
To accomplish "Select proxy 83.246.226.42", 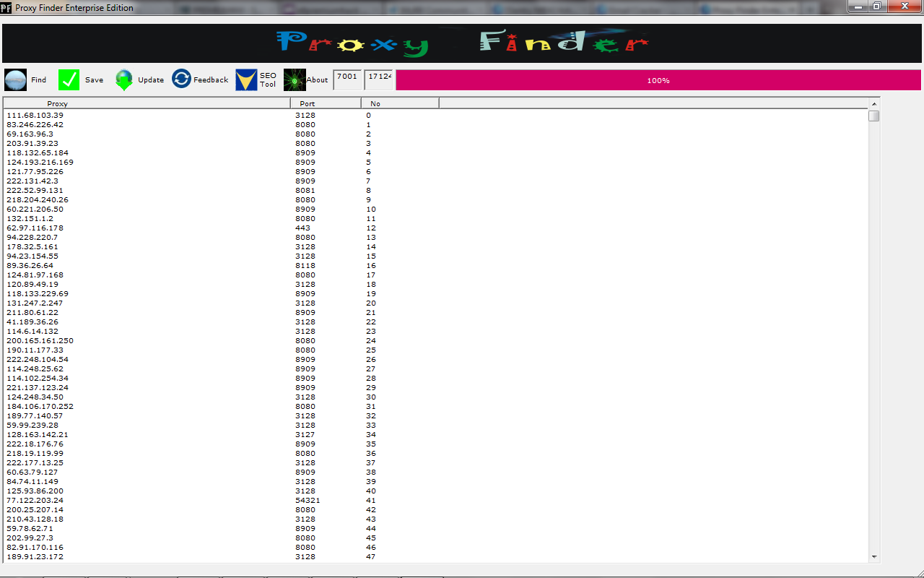I will click(x=35, y=124).
